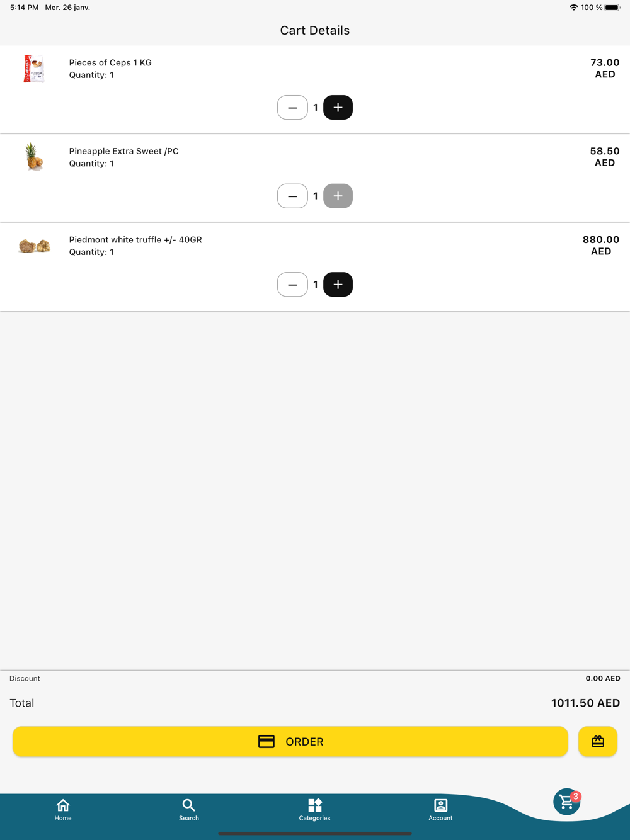The image size is (630, 840).
Task: Reduce Pineapple Extra Sweet quantity
Action: click(292, 196)
